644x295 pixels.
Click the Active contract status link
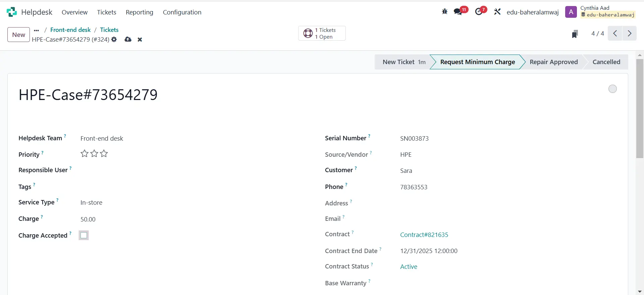[x=409, y=266]
